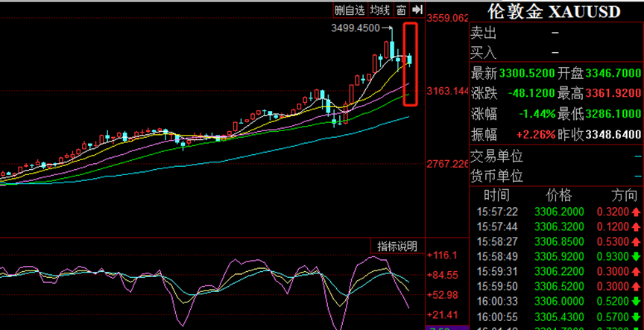Click the 价格 column header
The height and width of the screenshot is (330, 644).
[559, 195]
